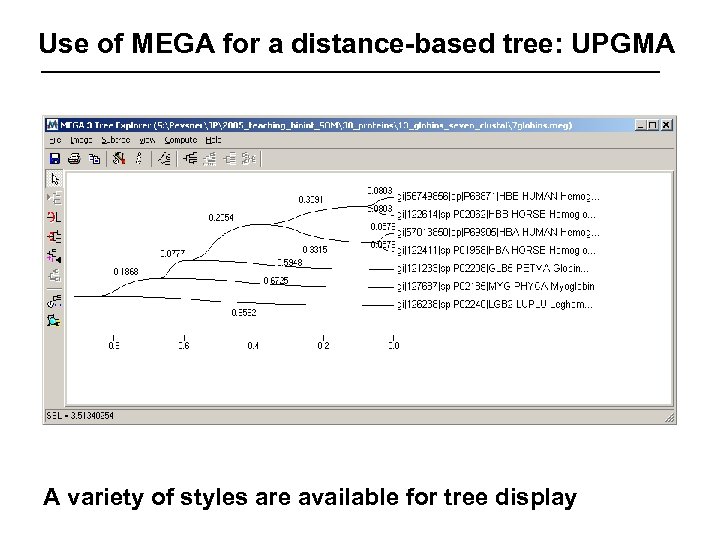Click the scale tick labeled 0.6
The width and height of the screenshot is (720, 540).
(184, 345)
